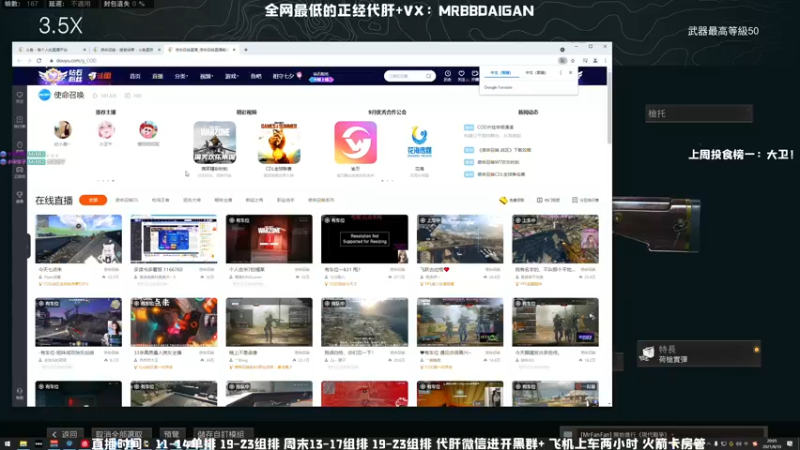Open the pink guild logo icon
The width and height of the screenshot is (800, 450).
(356, 142)
